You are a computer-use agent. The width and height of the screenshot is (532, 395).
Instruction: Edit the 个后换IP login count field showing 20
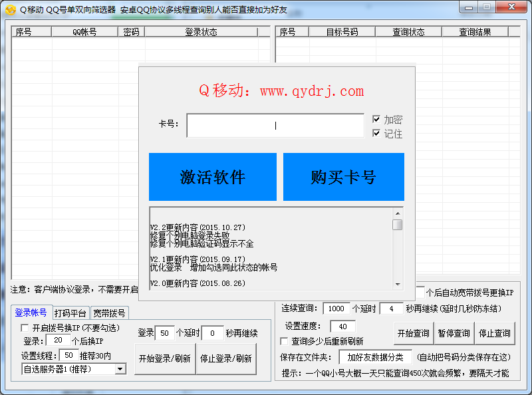click(59, 340)
